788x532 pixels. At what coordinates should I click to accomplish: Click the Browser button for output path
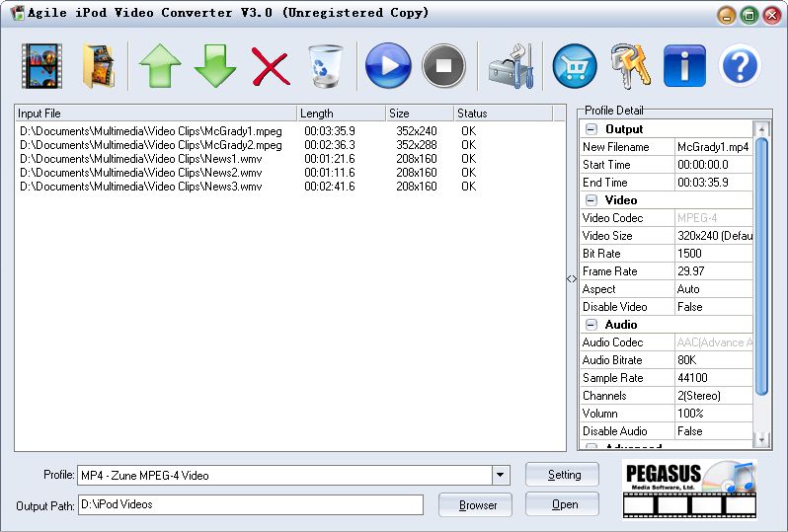coord(475,505)
